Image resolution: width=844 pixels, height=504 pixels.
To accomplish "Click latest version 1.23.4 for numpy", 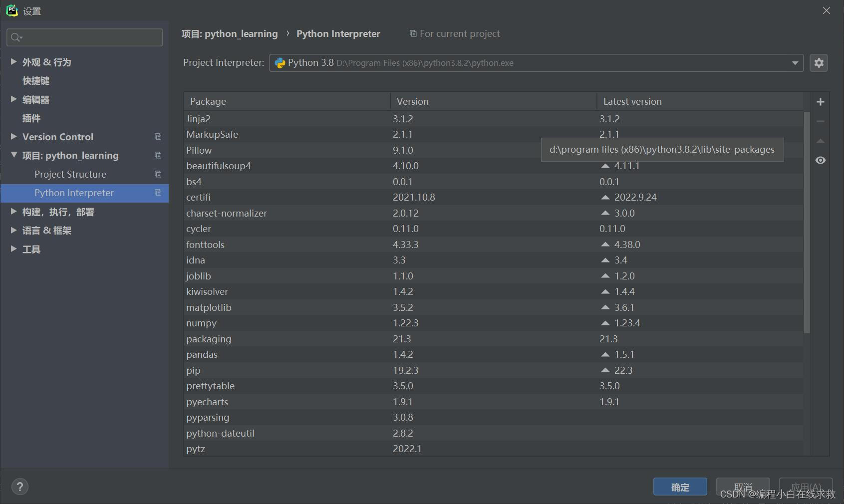I will pyautogui.click(x=627, y=323).
